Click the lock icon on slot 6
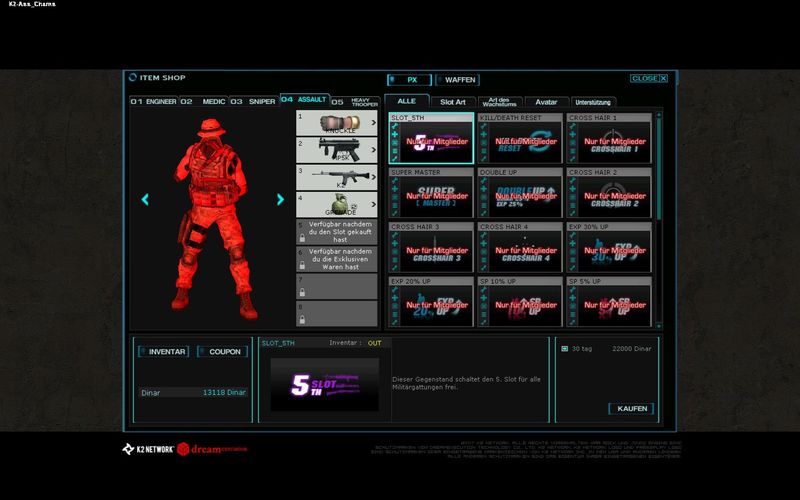Image resolution: width=800 pixels, height=500 pixels. [302, 265]
